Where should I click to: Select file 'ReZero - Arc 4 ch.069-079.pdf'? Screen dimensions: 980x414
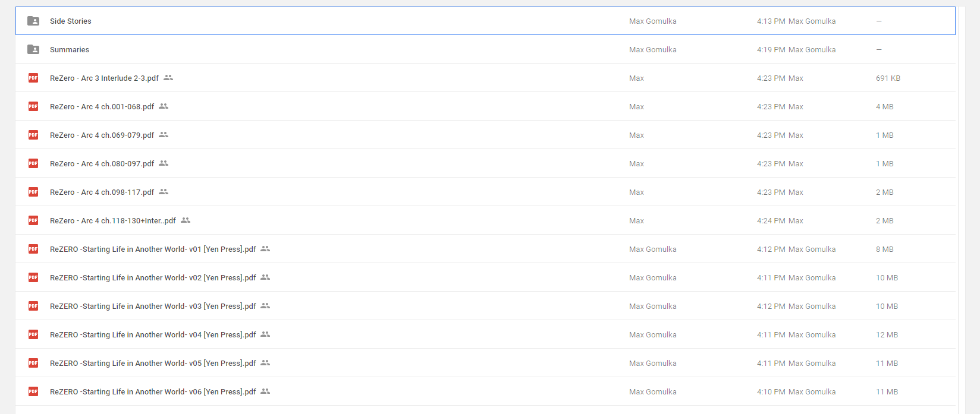(102, 135)
